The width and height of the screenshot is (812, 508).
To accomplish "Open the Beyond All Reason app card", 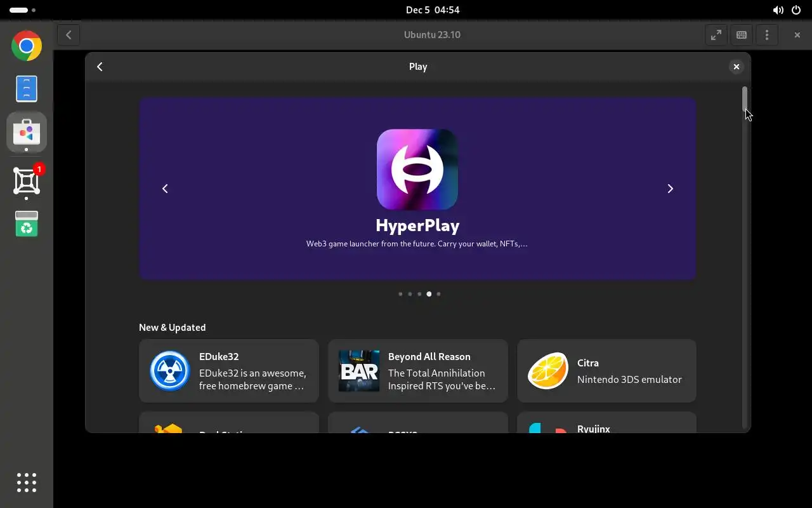I will [418, 371].
